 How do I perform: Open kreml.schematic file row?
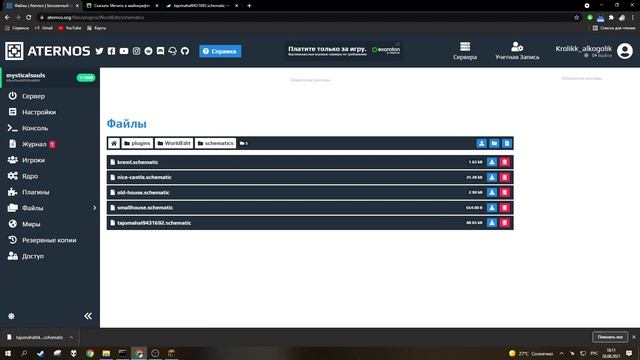pos(310,162)
